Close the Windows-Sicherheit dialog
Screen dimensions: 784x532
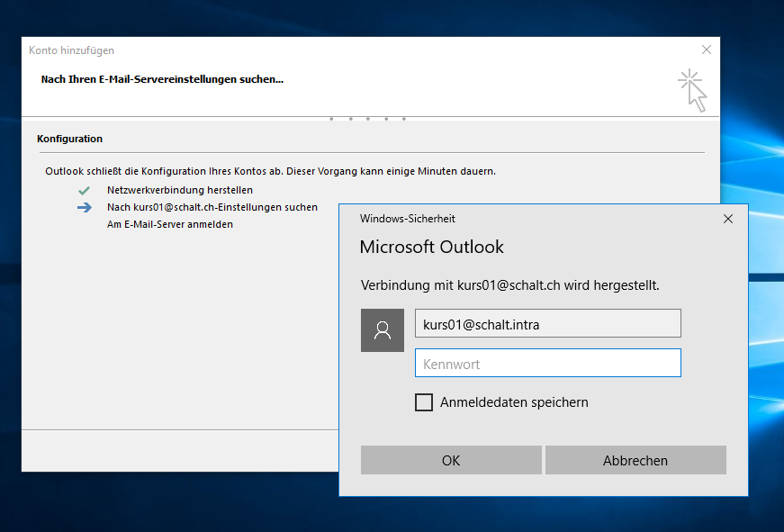[728, 219]
